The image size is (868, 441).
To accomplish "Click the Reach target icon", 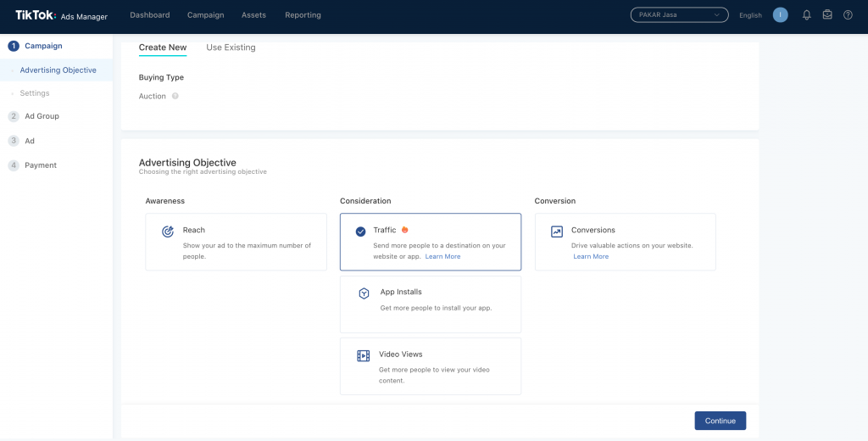I will tap(168, 232).
